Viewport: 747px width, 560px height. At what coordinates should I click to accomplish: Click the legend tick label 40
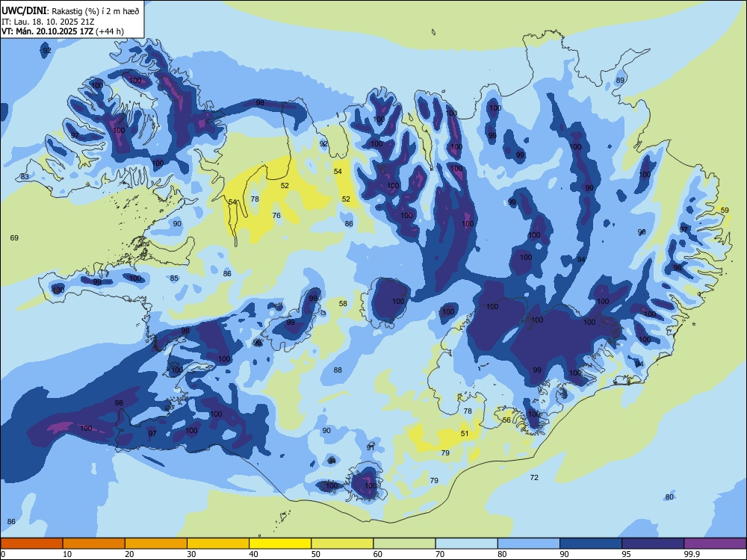point(253,554)
